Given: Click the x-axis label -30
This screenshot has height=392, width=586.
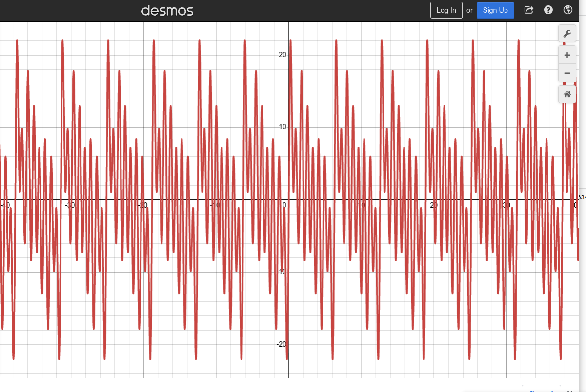Looking at the screenshot, I should (x=70, y=205).
